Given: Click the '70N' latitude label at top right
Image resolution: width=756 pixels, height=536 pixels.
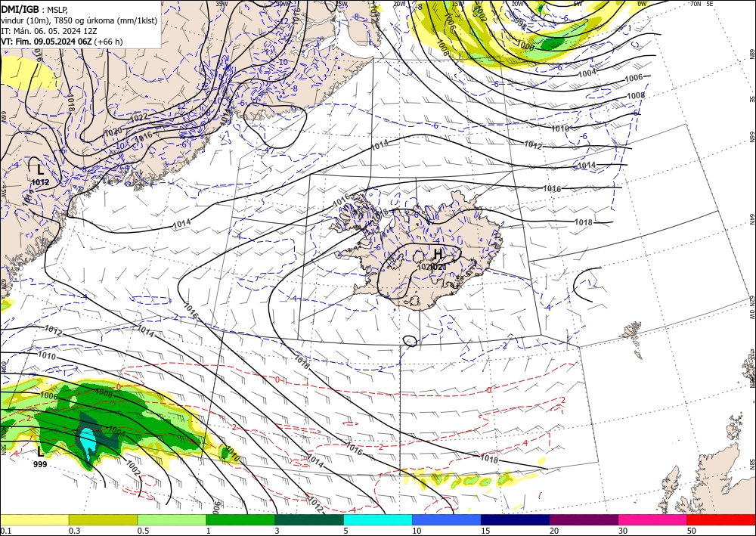Looking at the screenshot, I should coord(696,4).
